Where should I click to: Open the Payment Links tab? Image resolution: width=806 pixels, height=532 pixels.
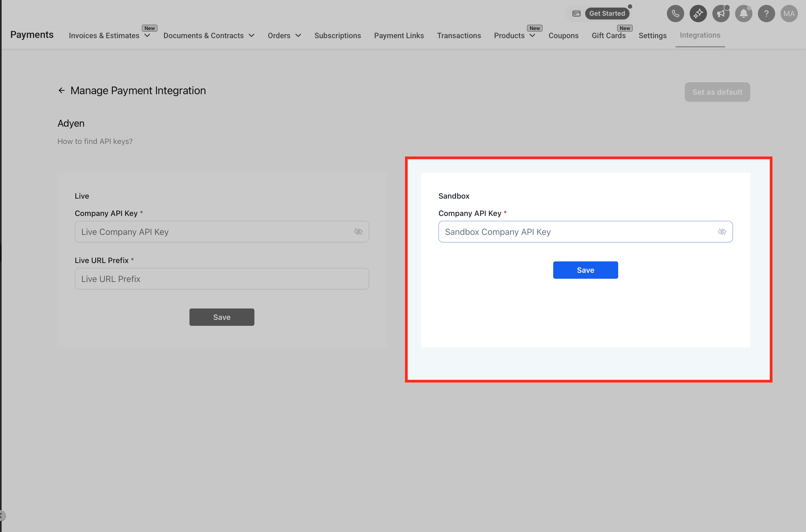399,36
